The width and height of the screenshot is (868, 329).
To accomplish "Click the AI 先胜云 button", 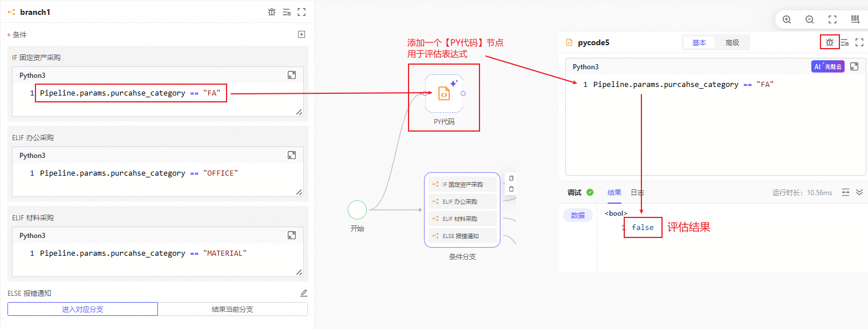I will click(827, 66).
